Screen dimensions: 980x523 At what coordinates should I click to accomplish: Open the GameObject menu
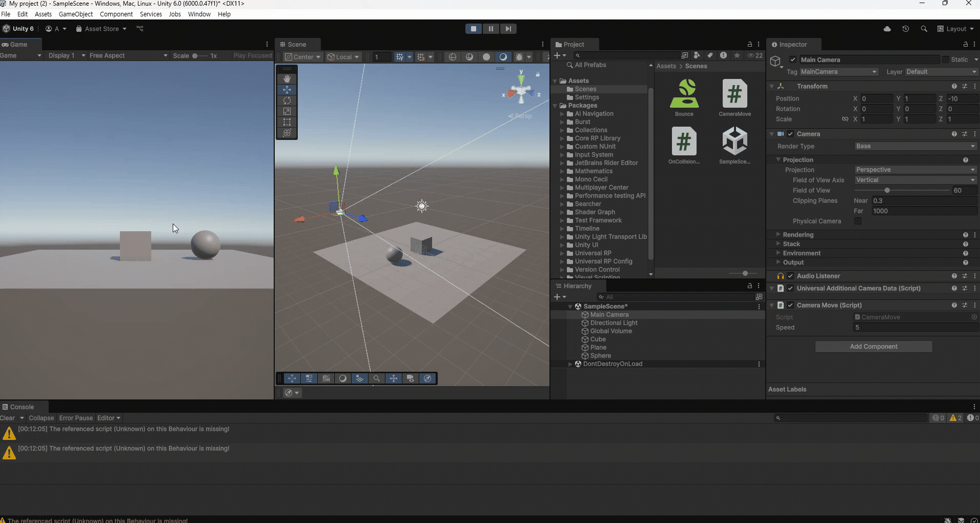click(x=76, y=14)
